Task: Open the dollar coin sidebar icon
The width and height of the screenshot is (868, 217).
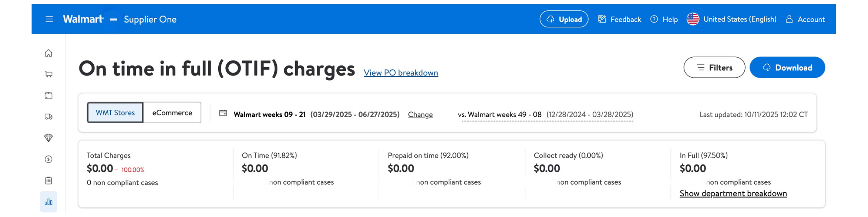Action: pyautogui.click(x=49, y=159)
